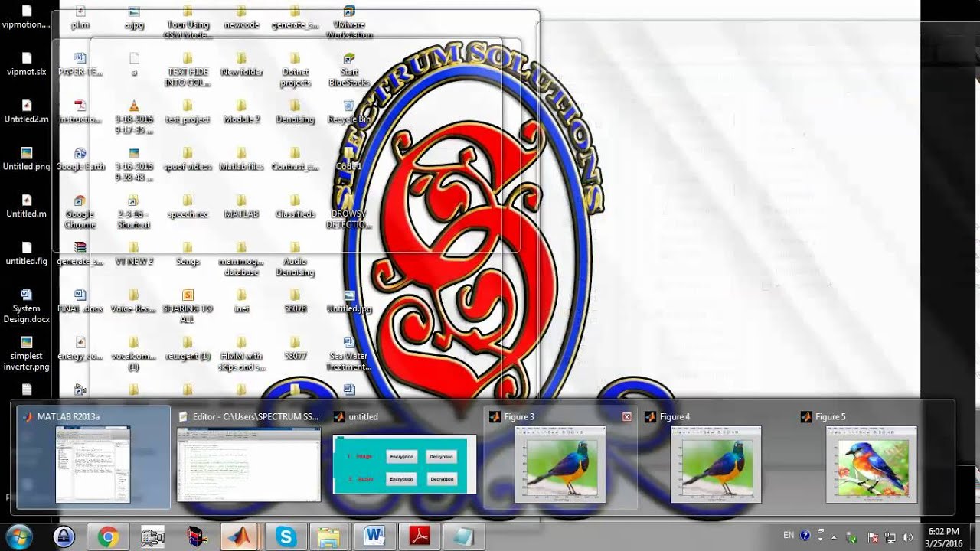Select the FINAL .docx desktop file
This screenshot has width=980, height=551.
pos(80,301)
